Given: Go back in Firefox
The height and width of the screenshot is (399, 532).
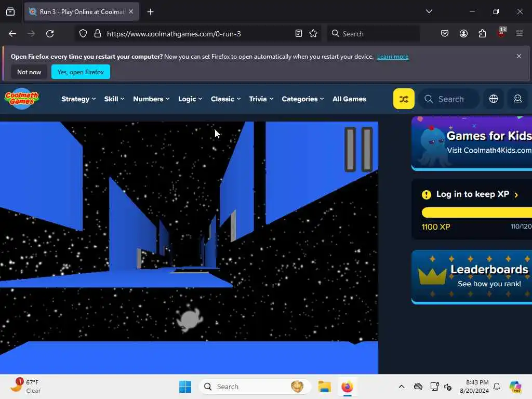Looking at the screenshot, I should tap(12, 34).
